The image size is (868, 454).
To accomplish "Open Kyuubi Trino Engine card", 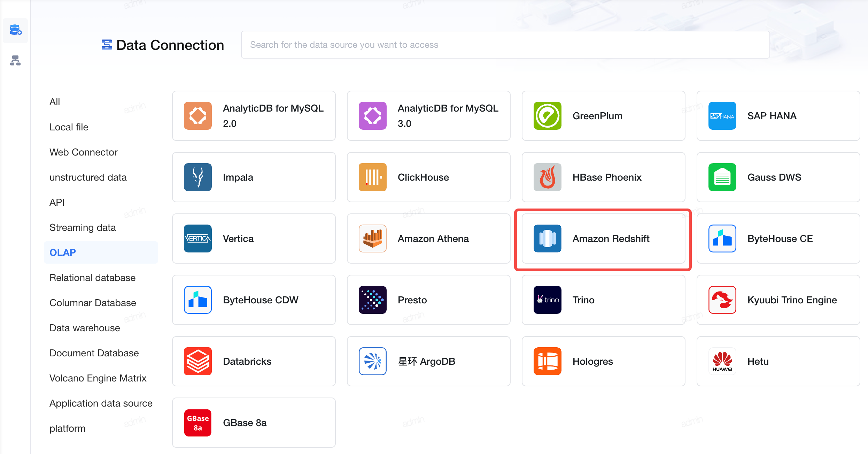I will click(778, 300).
